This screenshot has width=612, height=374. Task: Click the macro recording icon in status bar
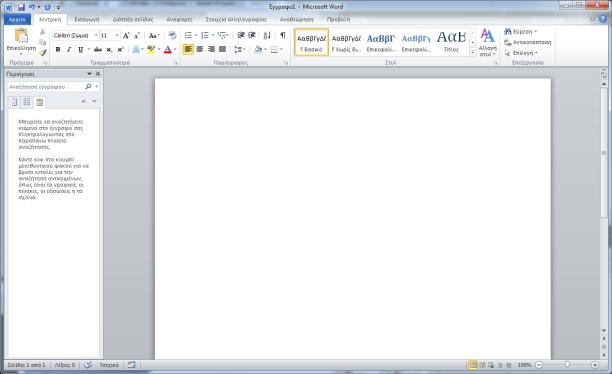(x=132, y=365)
